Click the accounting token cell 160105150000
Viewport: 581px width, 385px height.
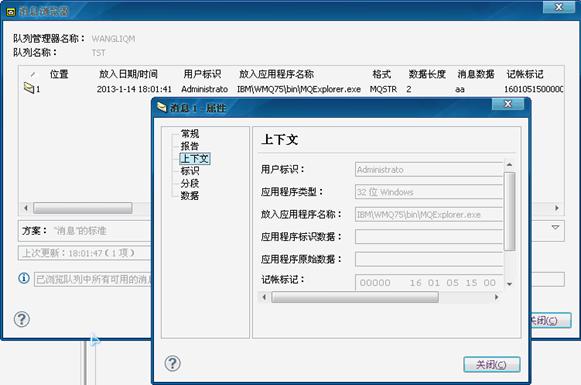point(534,89)
